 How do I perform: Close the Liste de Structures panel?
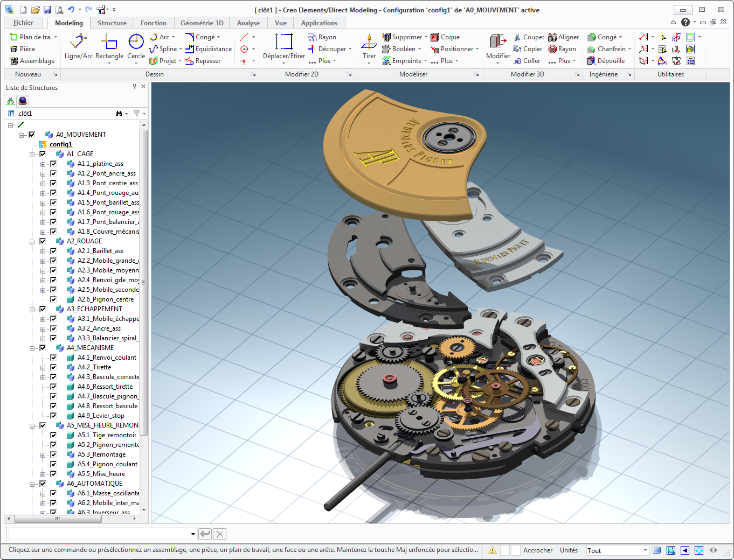[143, 86]
